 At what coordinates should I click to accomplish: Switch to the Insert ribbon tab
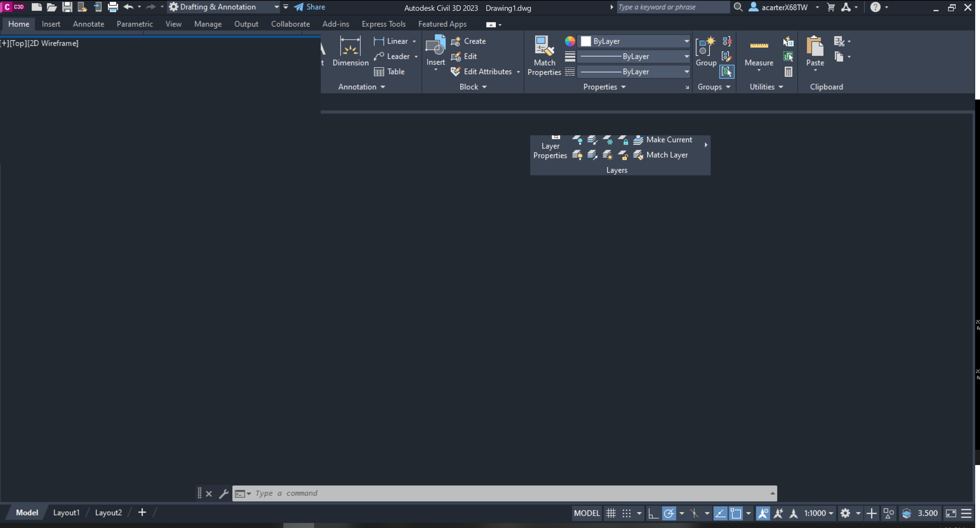click(51, 24)
